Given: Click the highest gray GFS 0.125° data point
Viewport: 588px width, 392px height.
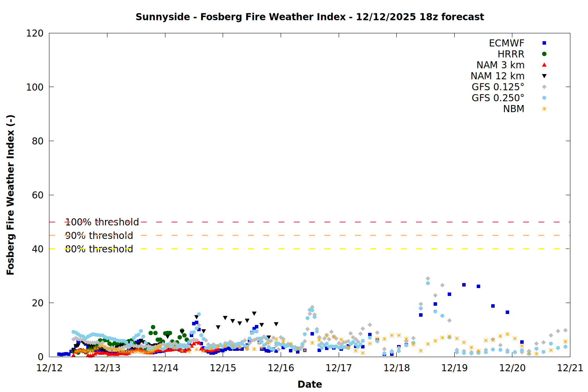Looking at the screenshot, I should 428,279.
